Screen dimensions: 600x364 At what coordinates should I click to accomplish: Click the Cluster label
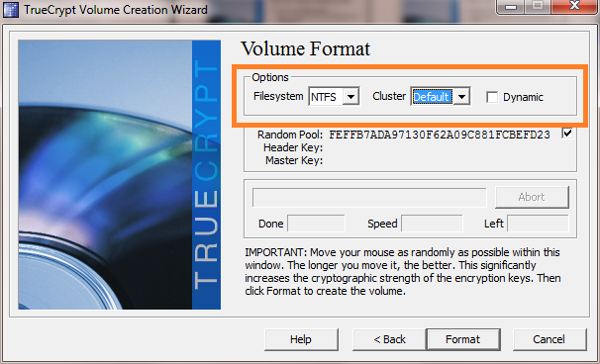pyautogui.click(x=389, y=96)
